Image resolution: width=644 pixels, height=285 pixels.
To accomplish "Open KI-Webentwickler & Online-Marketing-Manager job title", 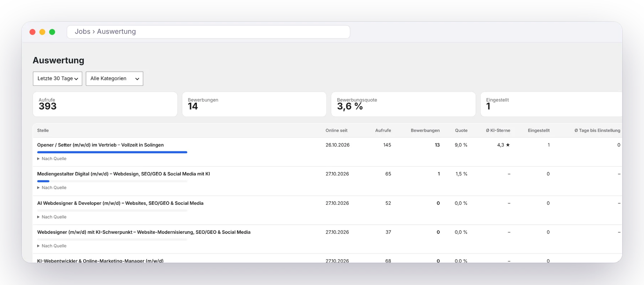I will click(x=100, y=261).
